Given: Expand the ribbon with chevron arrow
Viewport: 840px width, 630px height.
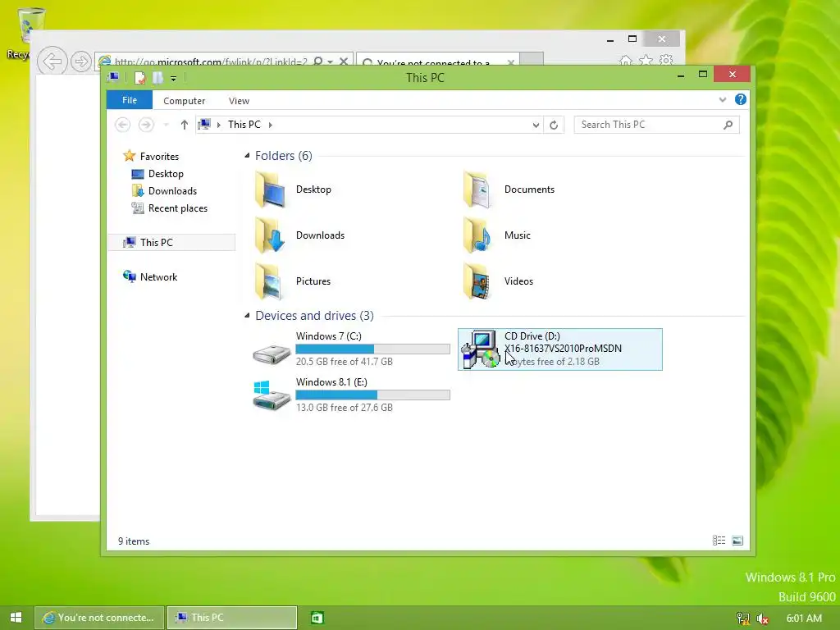Looking at the screenshot, I should coord(723,99).
